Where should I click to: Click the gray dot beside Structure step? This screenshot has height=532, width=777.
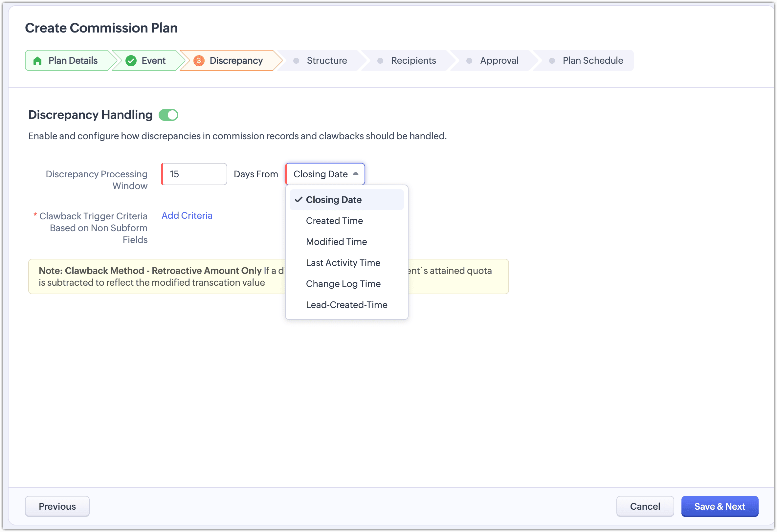coord(296,61)
